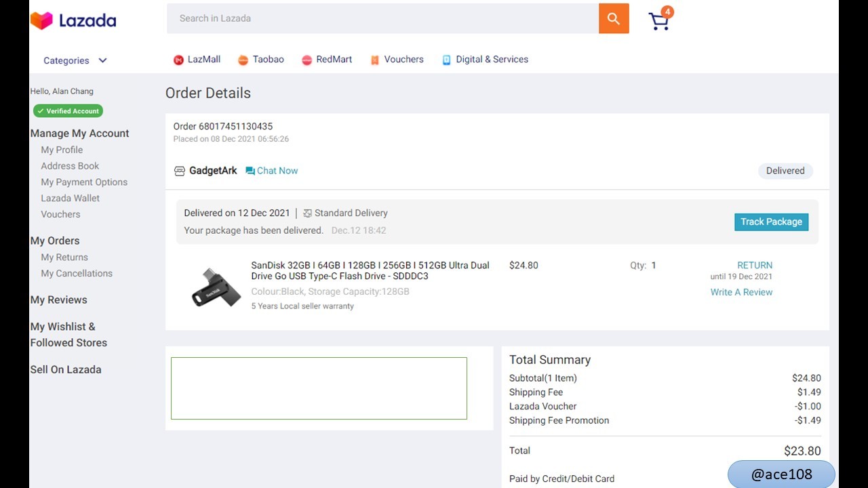Screen dimensions: 868x488
Task: Click the orange search magnifier button
Action: [614, 18]
